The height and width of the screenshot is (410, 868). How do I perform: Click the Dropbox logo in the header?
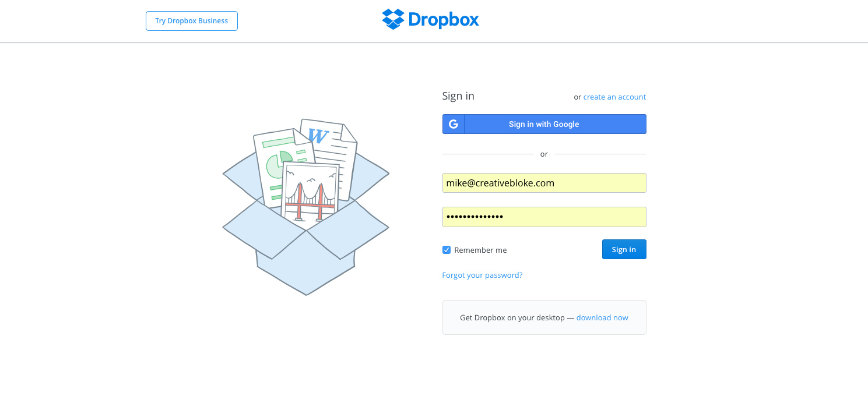click(430, 20)
